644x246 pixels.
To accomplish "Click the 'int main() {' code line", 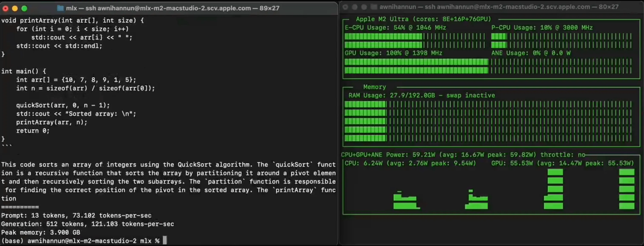I will [24, 71].
